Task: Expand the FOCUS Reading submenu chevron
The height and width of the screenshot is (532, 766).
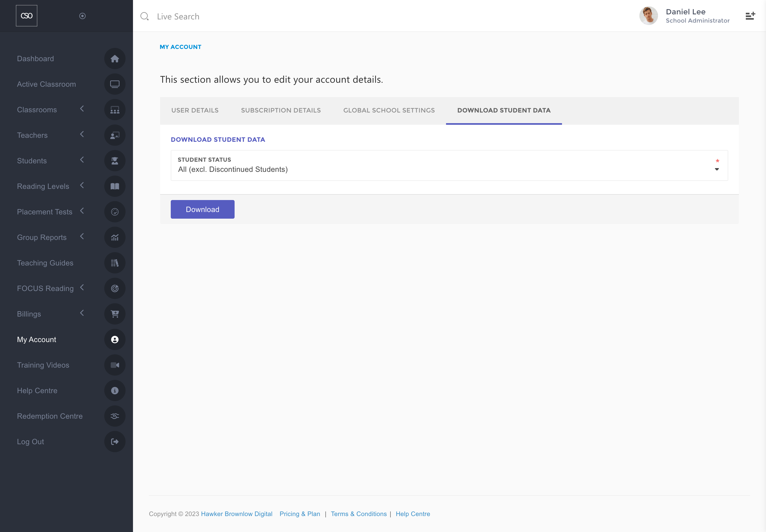Action: point(82,288)
